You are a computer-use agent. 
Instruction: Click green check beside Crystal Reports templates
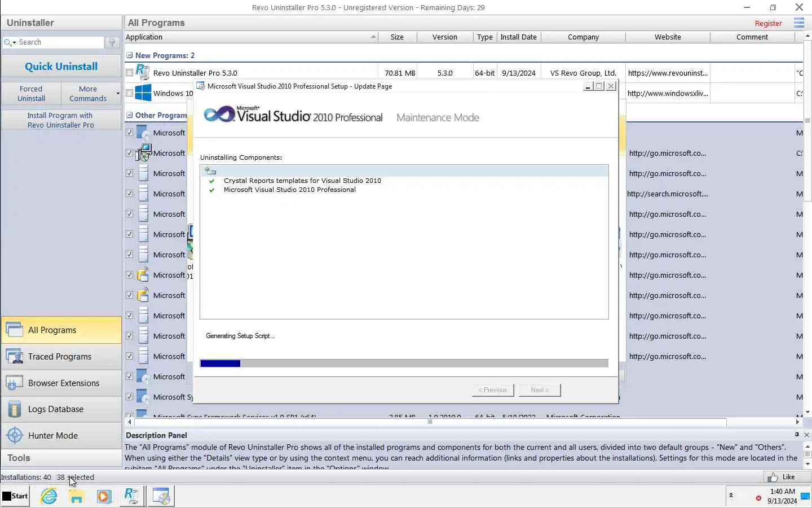point(211,181)
